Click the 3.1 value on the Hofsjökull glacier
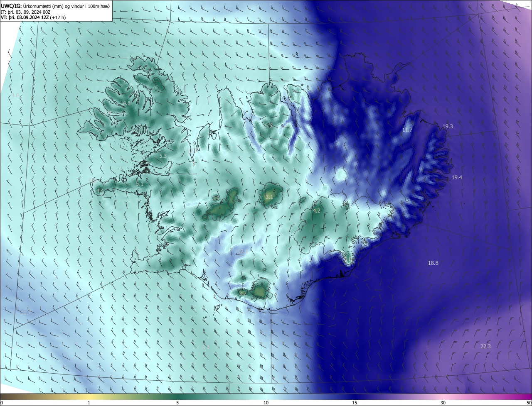Viewport: 532px width, 406px height. tap(269, 197)
